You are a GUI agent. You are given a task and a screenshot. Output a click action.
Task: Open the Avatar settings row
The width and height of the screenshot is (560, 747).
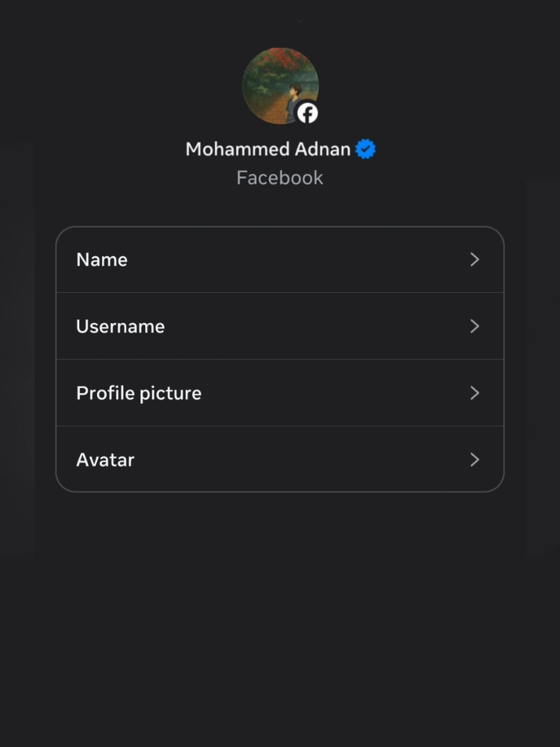(280, 459)
